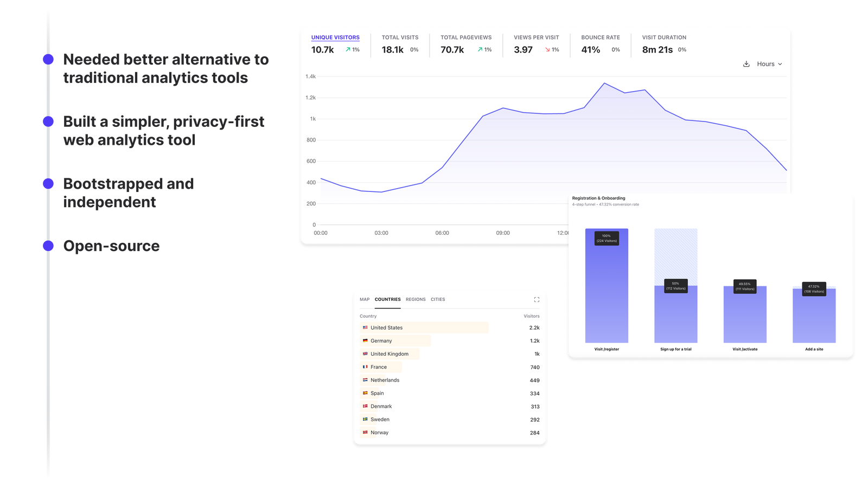Click the Visit Duration metric label
Viewport: 868px width, 488px height.
(x=663, y=37)
